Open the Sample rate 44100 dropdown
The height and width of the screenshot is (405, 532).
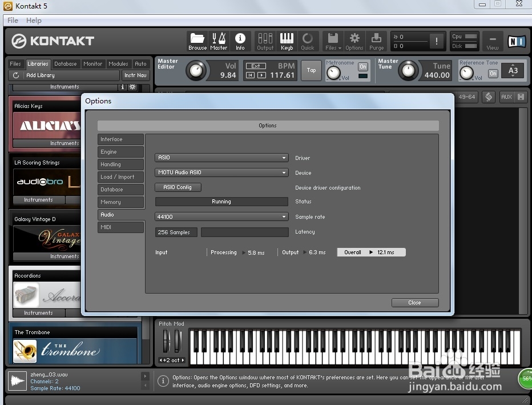click(221, 216)
